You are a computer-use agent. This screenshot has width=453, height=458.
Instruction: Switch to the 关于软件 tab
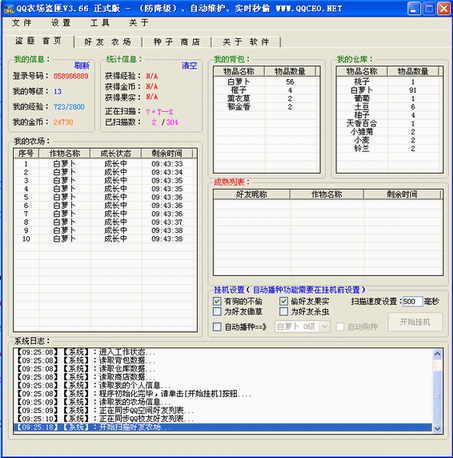[246, 42]
